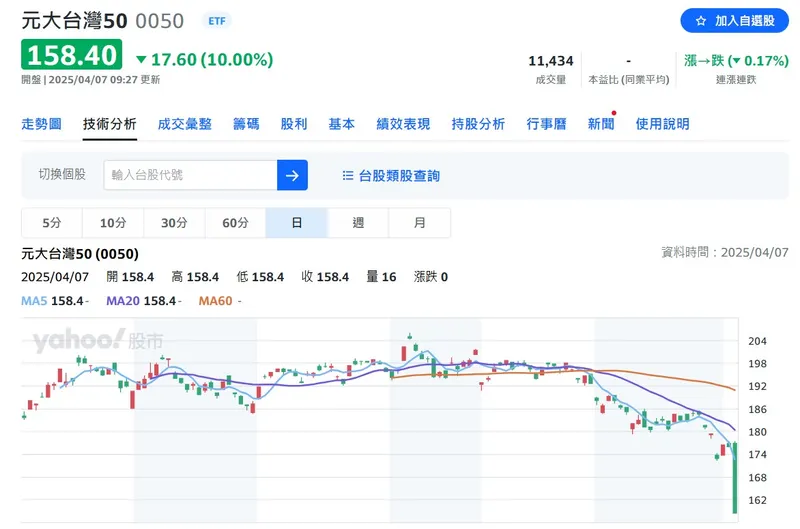Image resolution: width=800 pixels, height=529 pixels.
Task: Go to the 新聞 tab
Action: coord(601,124)
